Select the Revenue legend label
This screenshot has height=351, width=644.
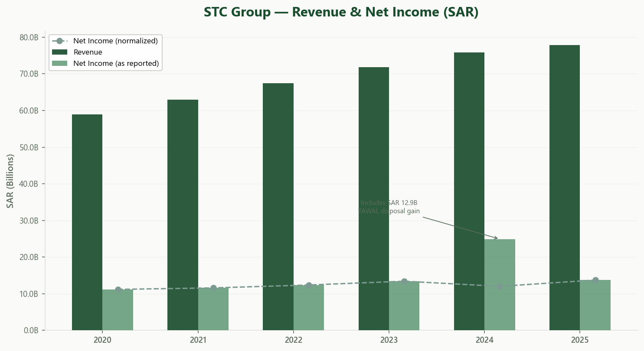(x=88, y=52)
